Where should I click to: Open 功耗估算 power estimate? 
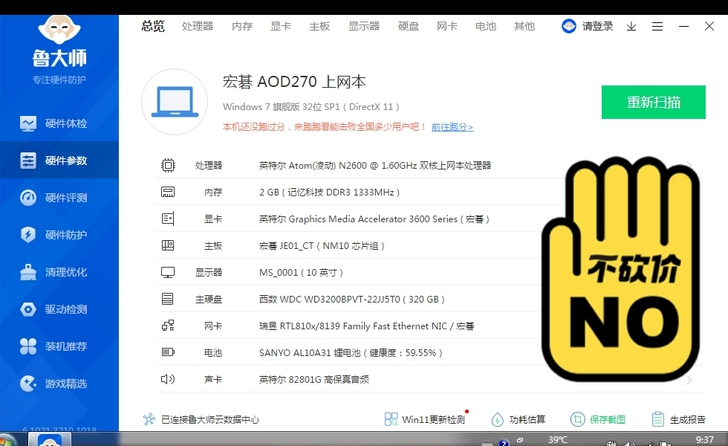point(519,420)
